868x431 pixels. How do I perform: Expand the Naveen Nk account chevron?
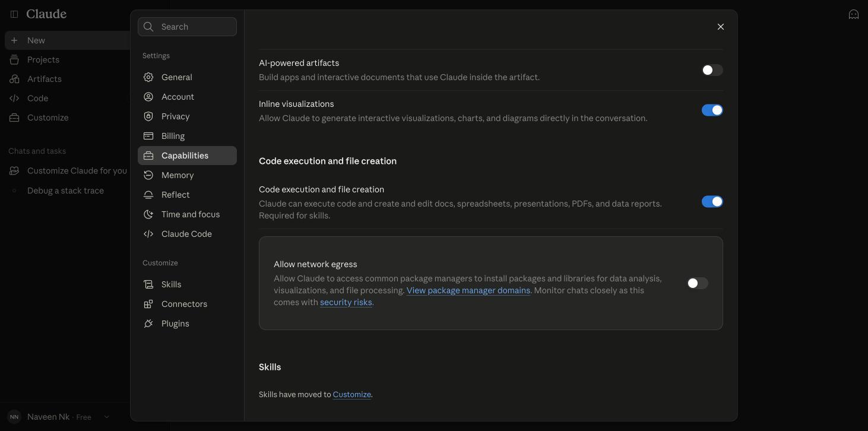pyautogui.click(x=107, y=417)
